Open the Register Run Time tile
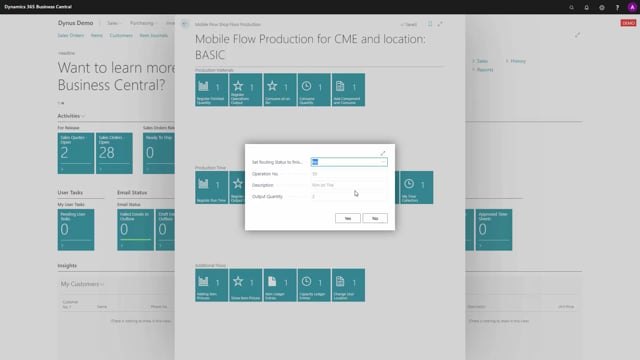 pyautogui.click(x=211, y=187)
